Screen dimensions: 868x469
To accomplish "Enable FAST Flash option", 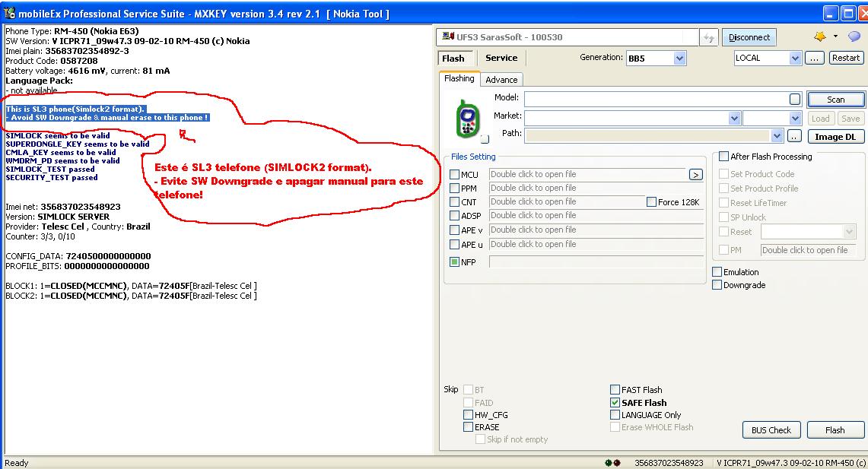I will [x=615, y=389].
